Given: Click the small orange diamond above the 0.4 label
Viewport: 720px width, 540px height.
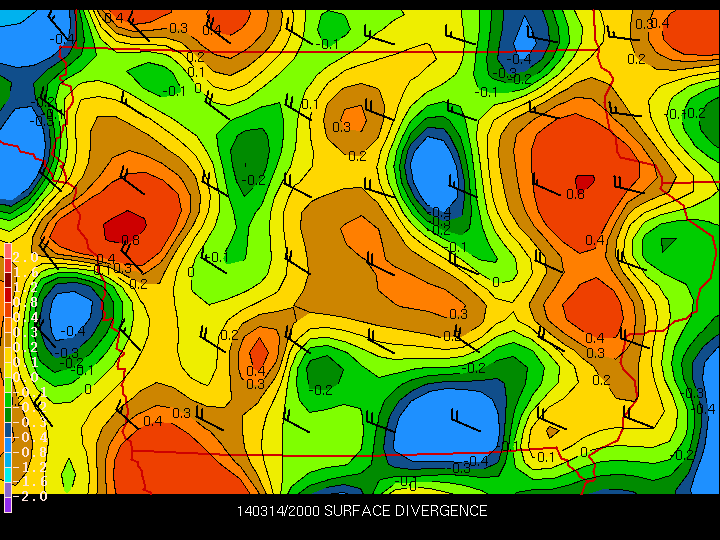Looking at the screenshot, I should [258, 352].
